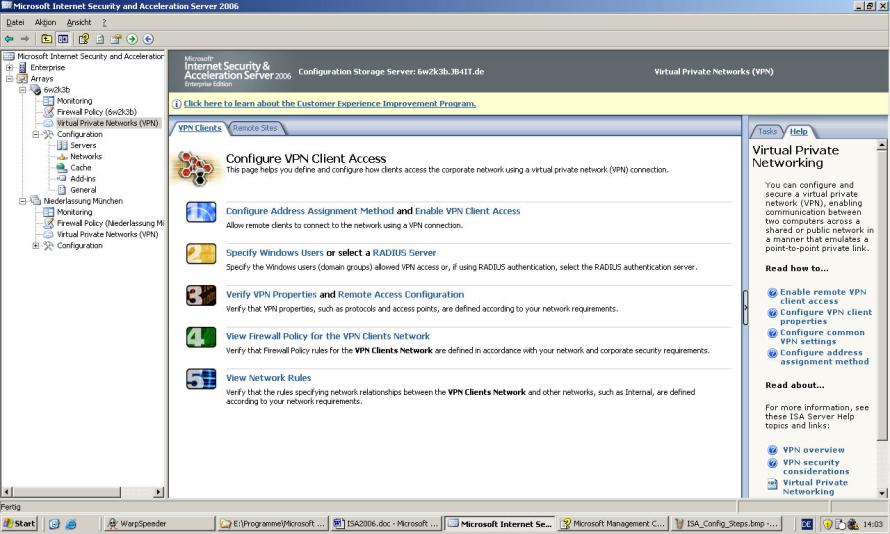Click the security shield tray icon
The width and height of the screenshot is (890, 534).
click(827, 524)
